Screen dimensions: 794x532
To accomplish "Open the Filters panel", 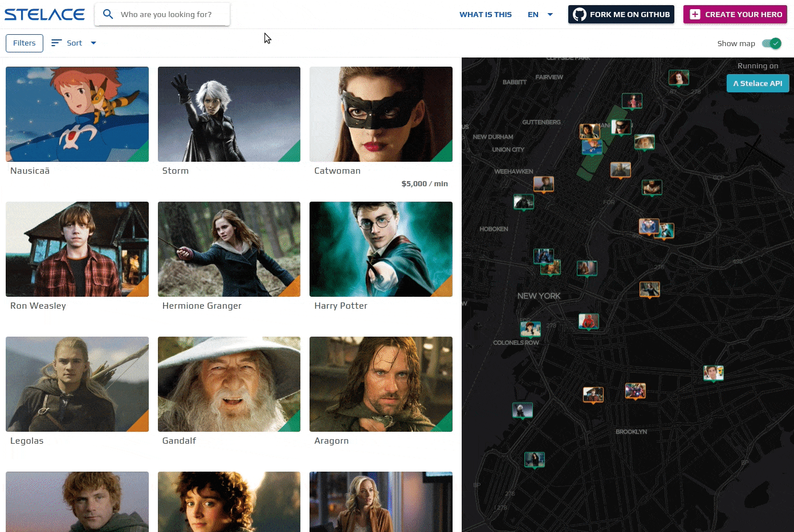I will (25, 43).
